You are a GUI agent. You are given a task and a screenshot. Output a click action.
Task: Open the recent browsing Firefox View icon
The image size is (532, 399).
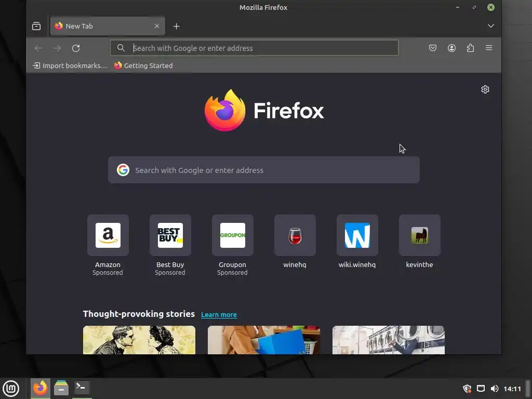(x=36, y=26)
